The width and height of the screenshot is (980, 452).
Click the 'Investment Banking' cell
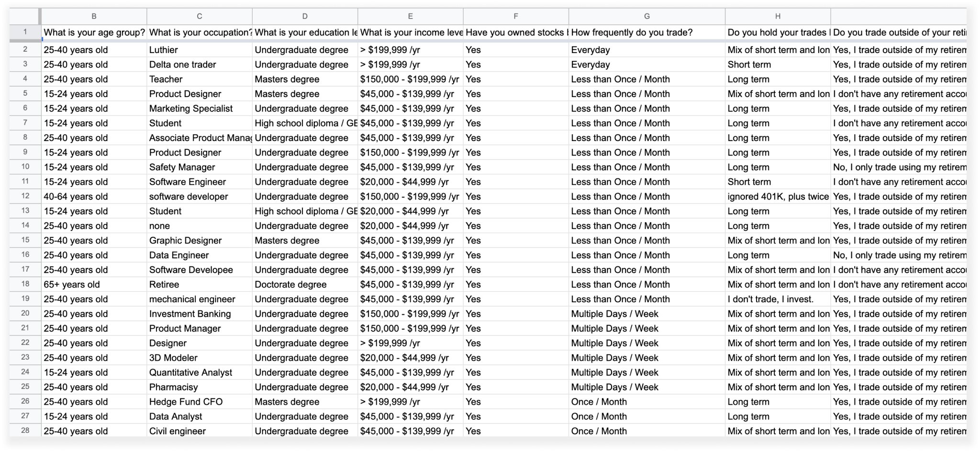(200, 314)
